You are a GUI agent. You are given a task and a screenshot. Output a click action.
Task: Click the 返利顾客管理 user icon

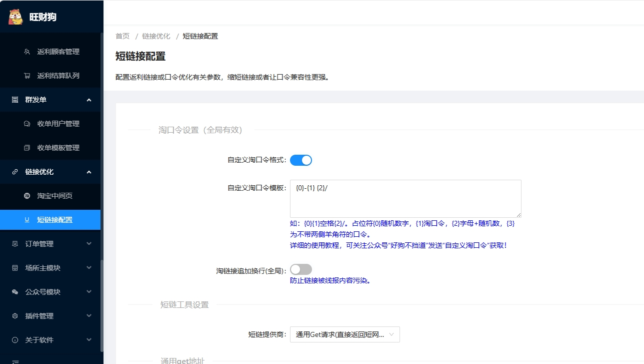pos(27,52)
